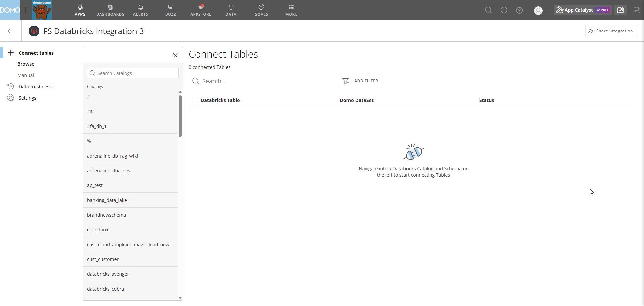Screen dimensions: 644x306
Task: Click the tables search magnifier icon
Action: point(196,81)
